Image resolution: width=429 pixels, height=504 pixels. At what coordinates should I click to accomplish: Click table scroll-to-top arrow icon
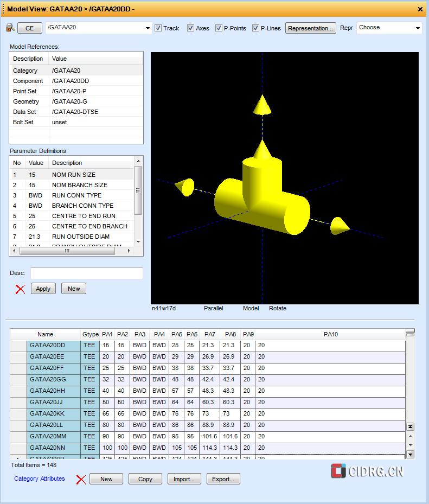tap(410, 427)
